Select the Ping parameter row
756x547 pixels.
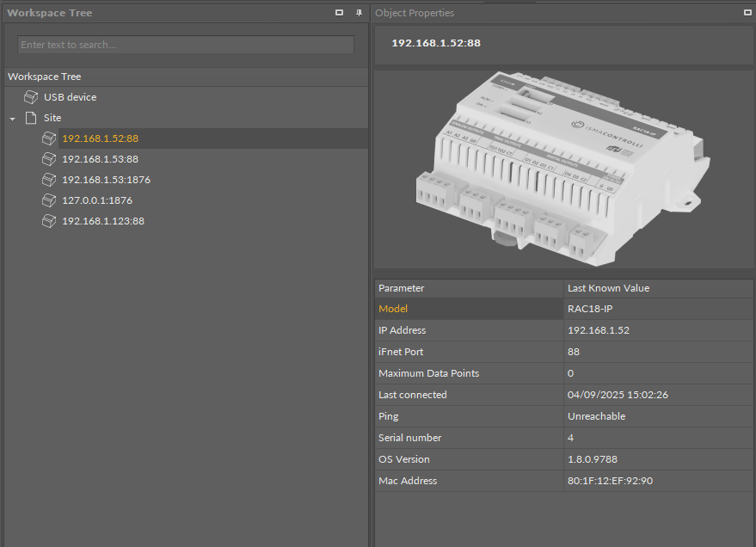469,416
